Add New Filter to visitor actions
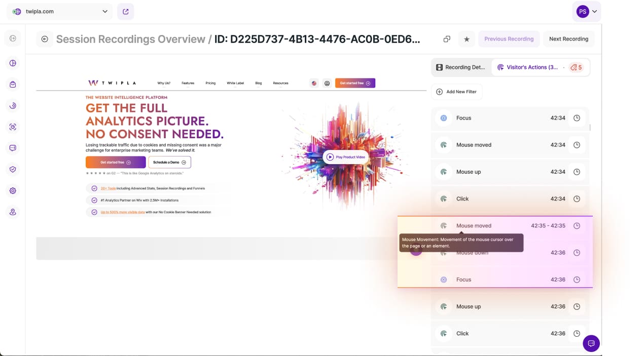Image resolution: width=644 pixels, height=356 pixels. tap(457, 92)
